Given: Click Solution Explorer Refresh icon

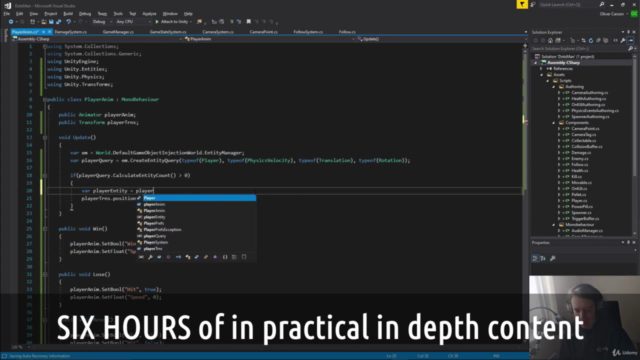Looking at the screenshot, I should click(x=591, y=40).
